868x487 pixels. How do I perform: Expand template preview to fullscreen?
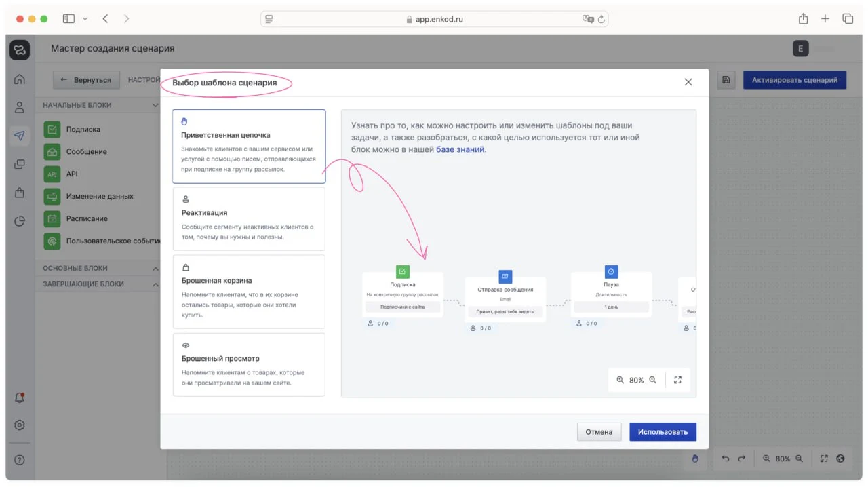point(677,381)
